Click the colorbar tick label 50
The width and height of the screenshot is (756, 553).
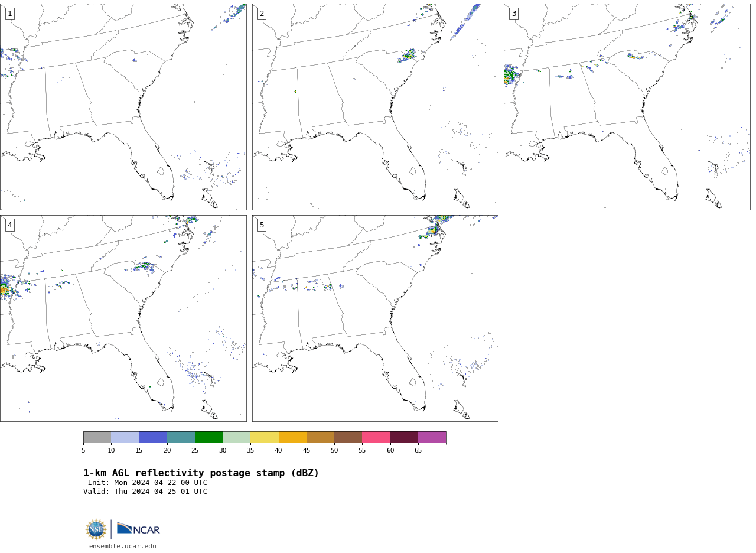coord(334,451)
